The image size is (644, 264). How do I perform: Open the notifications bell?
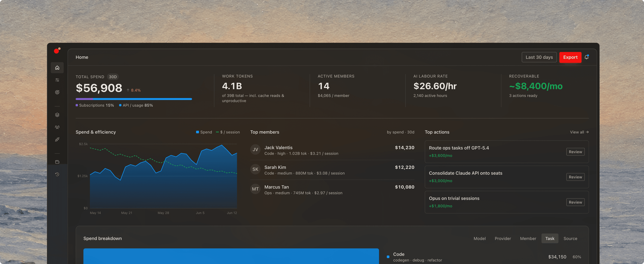click(x=586, y=57)
